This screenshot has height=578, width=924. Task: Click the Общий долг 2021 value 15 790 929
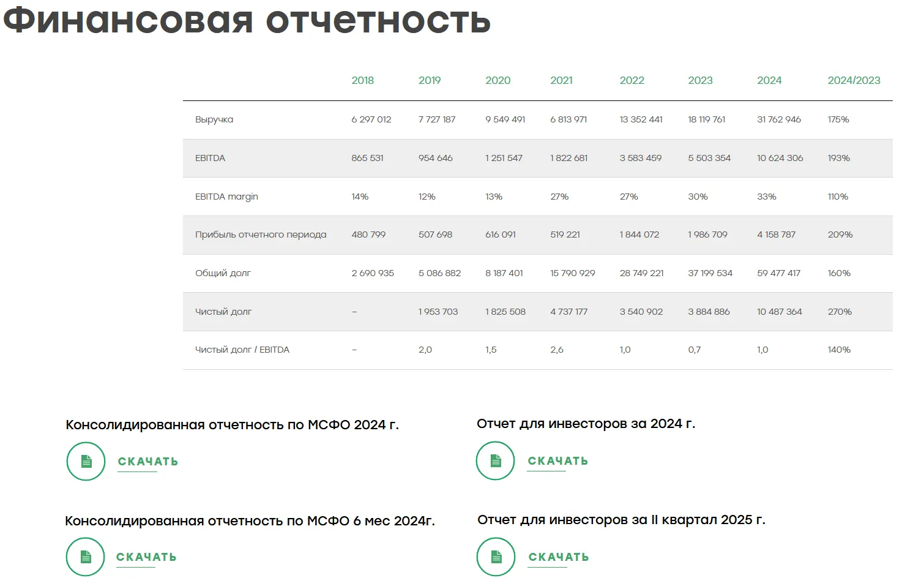[573, 273]
